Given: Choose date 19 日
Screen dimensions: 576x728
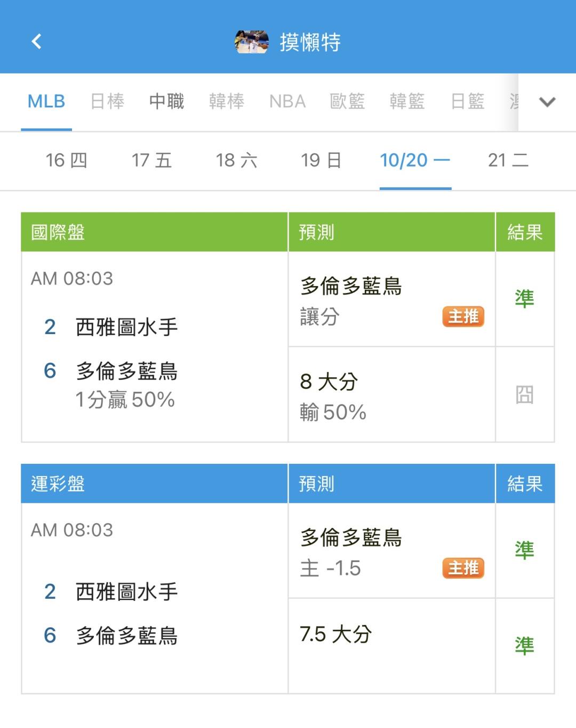Looking at the screenshot, I should (x=321, y=160).
